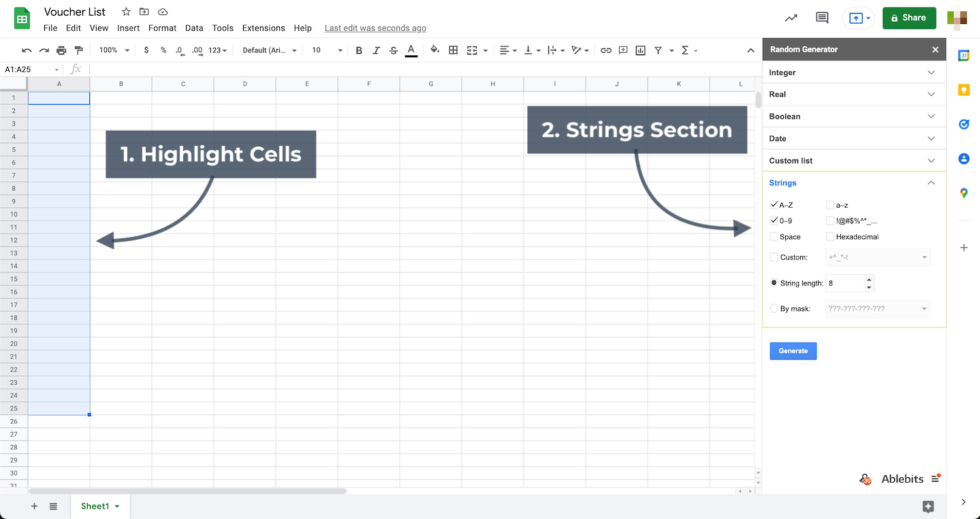
Task: Click the add sheet plus button
Action: [x=35, y=506]
